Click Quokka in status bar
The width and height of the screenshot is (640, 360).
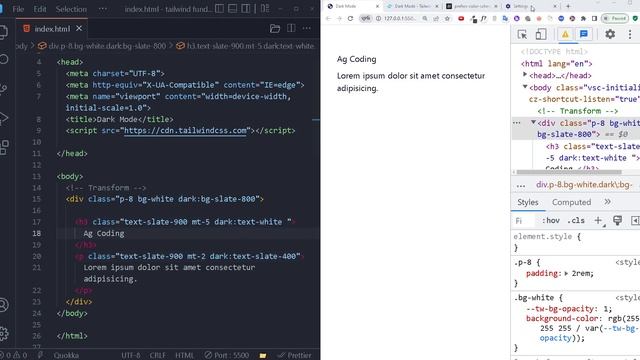click(66, 355)
